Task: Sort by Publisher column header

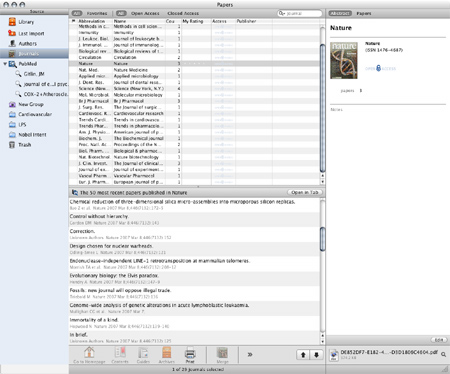Action: pos(254,21)
